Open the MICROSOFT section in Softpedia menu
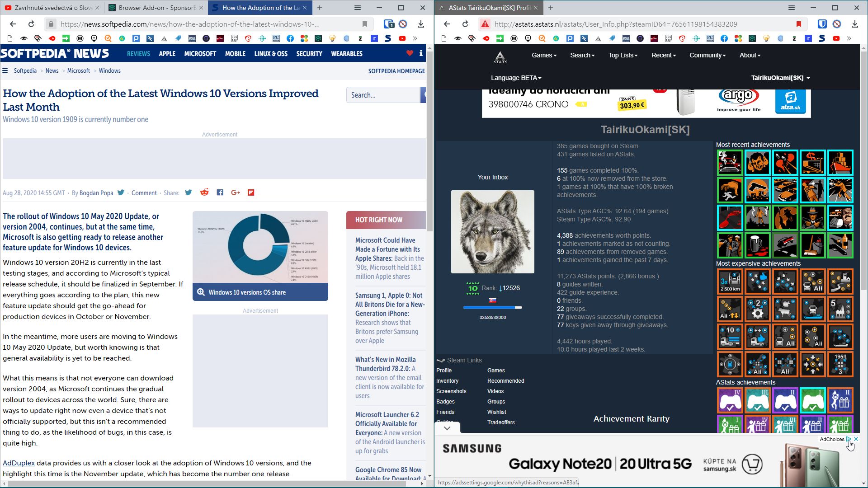Screen dimensions: 868x488 (200, 53)
